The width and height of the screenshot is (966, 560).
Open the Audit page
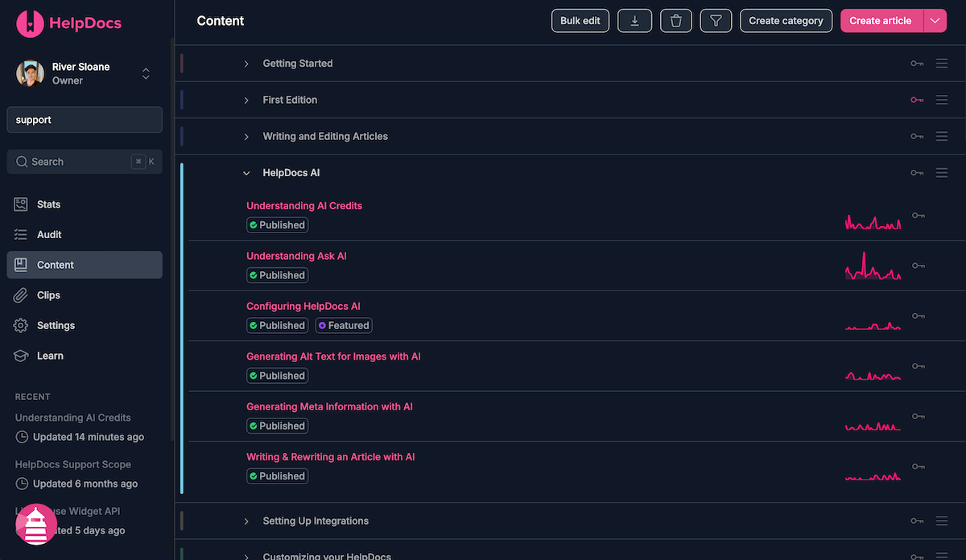tap(85, 235)
